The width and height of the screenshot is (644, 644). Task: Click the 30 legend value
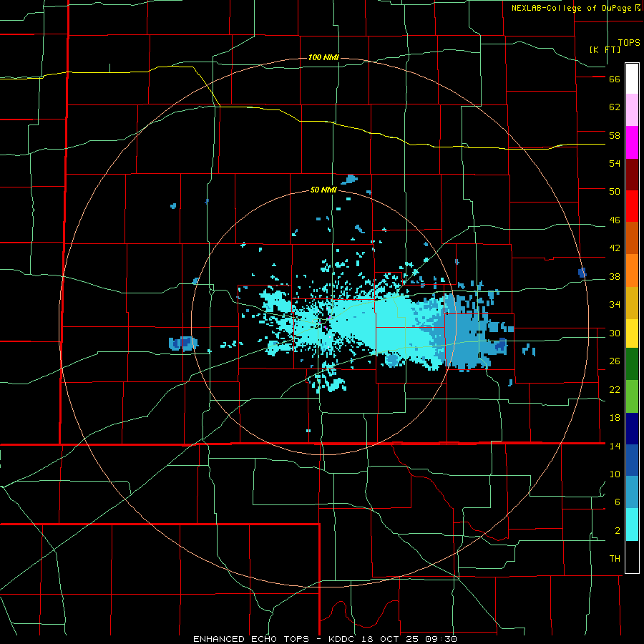coord(615,333)
